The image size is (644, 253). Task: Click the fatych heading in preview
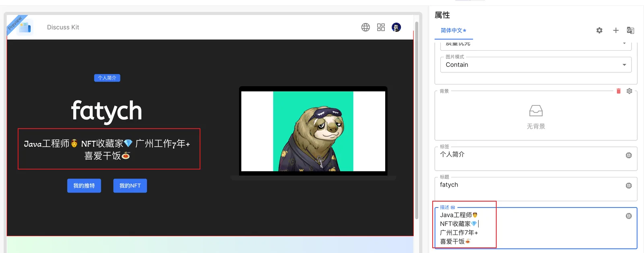pyautogui.click(x=107, y=111)
